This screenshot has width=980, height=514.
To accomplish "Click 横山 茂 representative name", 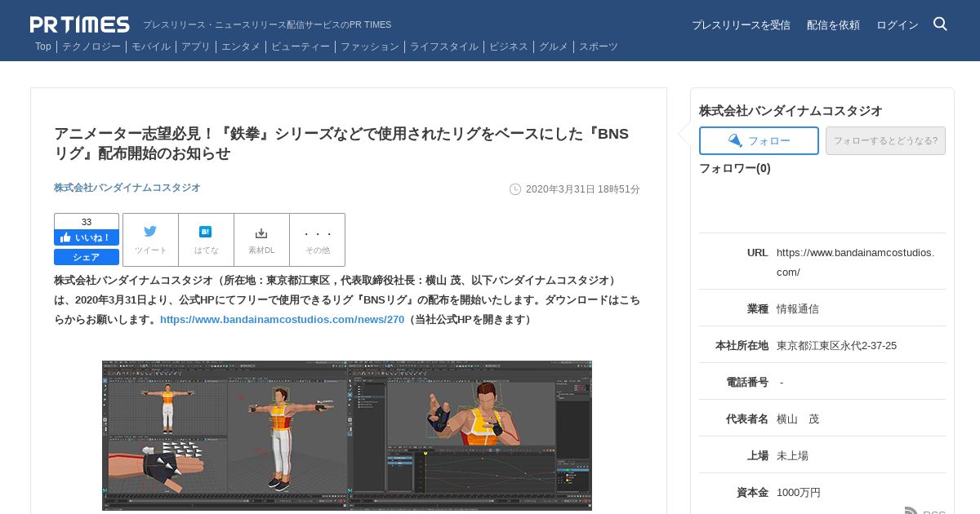I will (x=798, y=419).
